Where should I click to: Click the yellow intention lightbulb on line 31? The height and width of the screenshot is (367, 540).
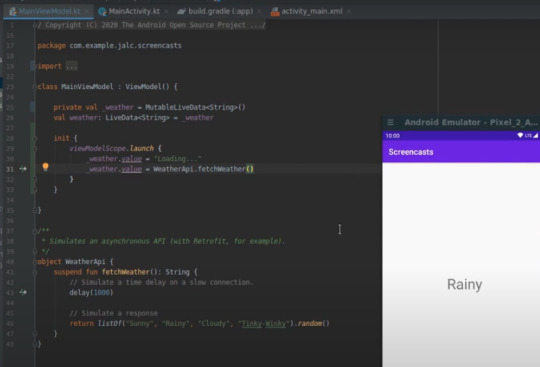tap(45, 167)
